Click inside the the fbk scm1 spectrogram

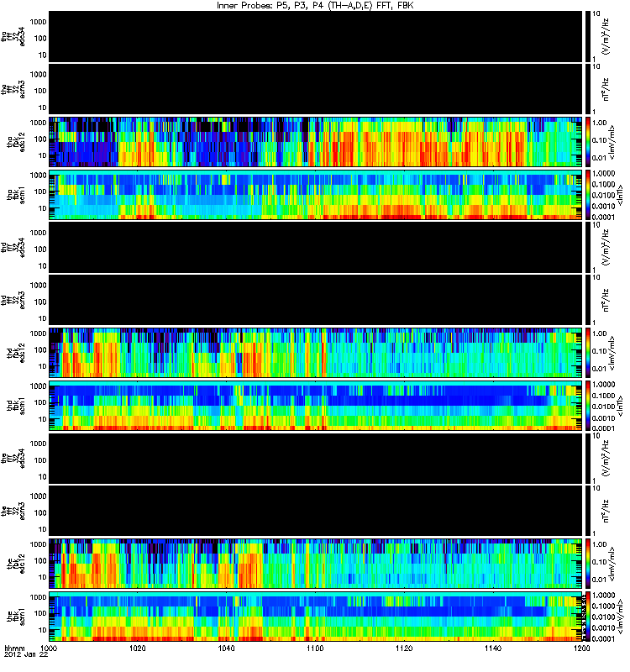tap(316, 617)
